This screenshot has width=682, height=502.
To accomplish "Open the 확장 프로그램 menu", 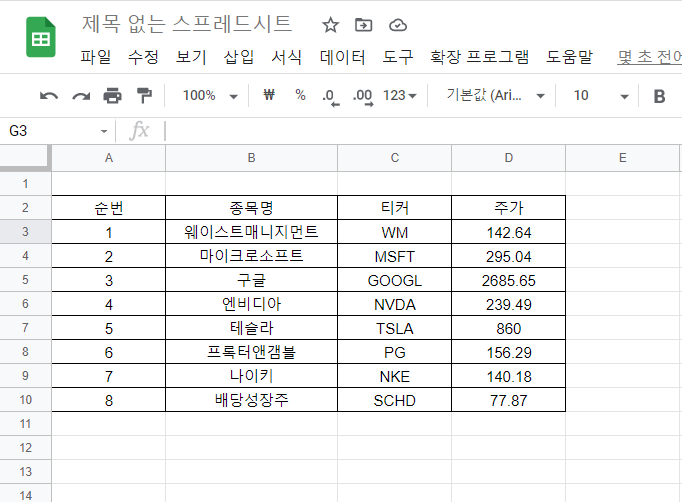I will (479, 57).
